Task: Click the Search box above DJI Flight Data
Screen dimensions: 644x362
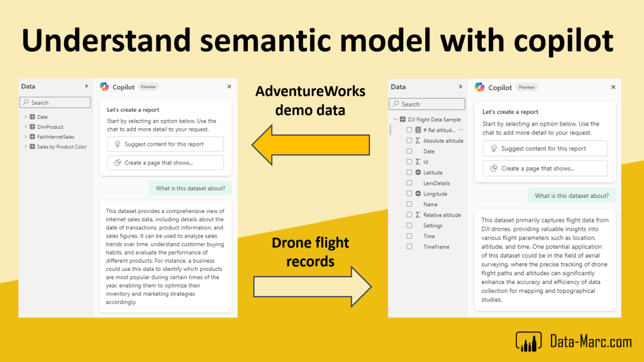Action: click(427, 104)
